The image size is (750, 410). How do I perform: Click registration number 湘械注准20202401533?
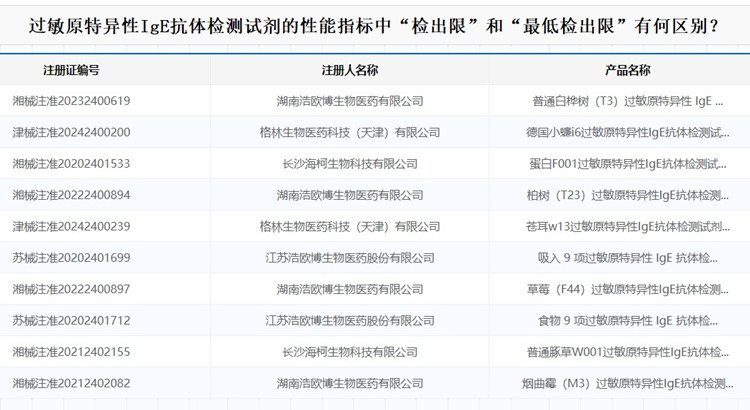tap(71, 164)
